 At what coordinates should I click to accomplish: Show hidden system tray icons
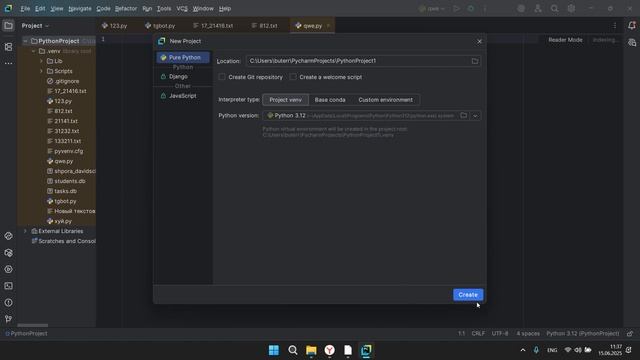click(x=522, y=350)
